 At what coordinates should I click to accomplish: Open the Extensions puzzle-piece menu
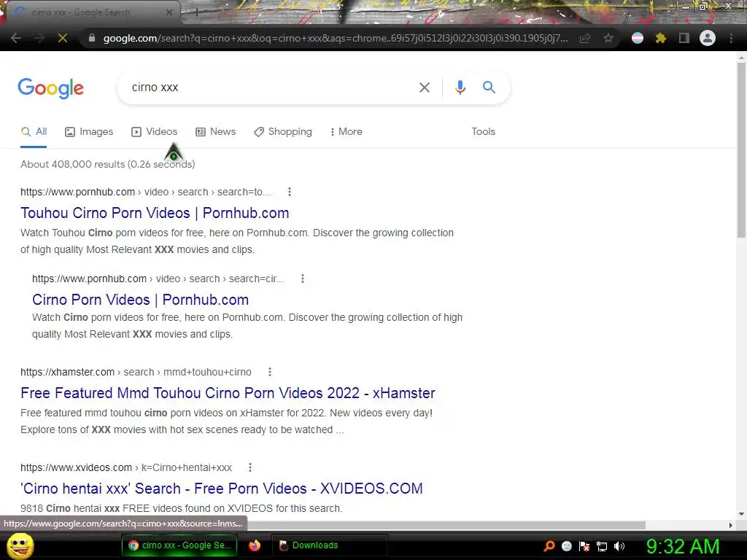[x=661, y=38]
